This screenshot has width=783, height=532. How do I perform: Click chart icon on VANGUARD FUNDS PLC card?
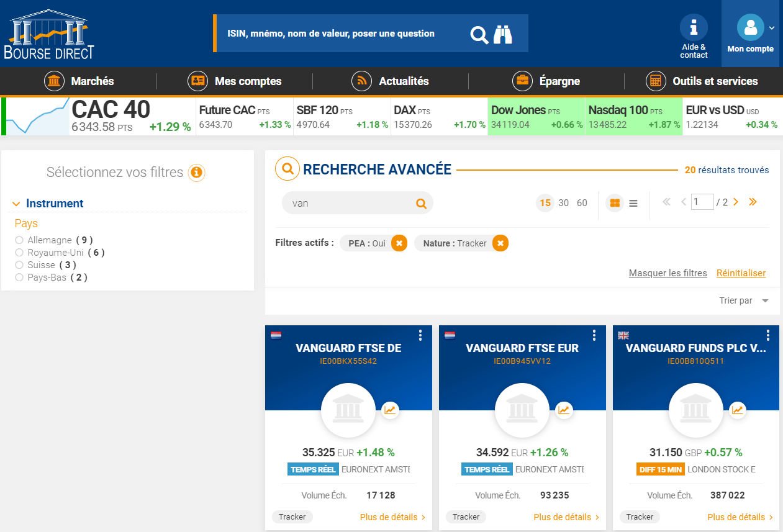click(x=738, y=410)
